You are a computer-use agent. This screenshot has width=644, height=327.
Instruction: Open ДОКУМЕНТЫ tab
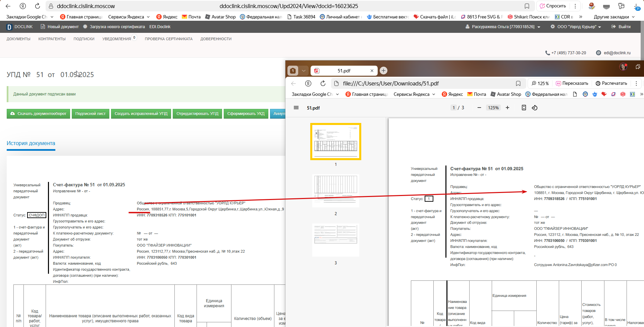18,39
